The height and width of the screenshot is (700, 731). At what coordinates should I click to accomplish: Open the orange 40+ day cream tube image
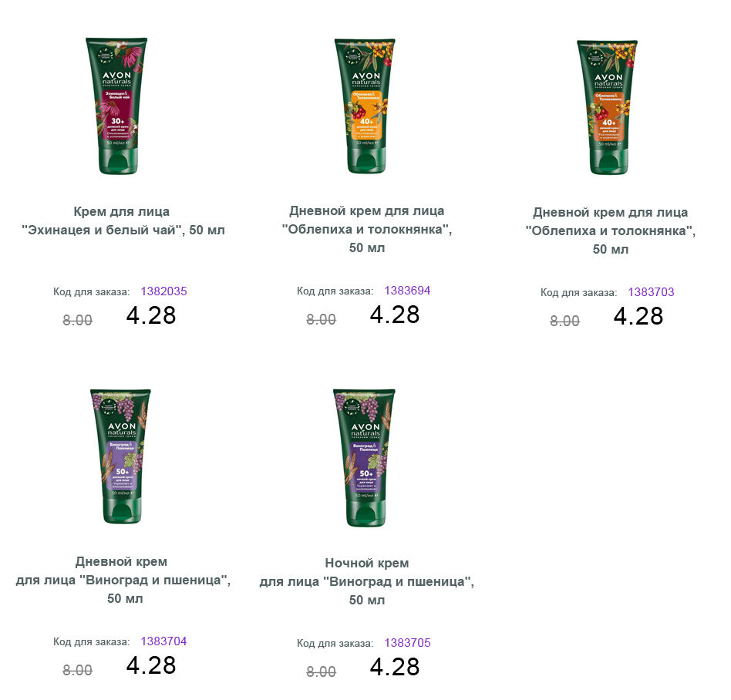[x=365, y=106]
